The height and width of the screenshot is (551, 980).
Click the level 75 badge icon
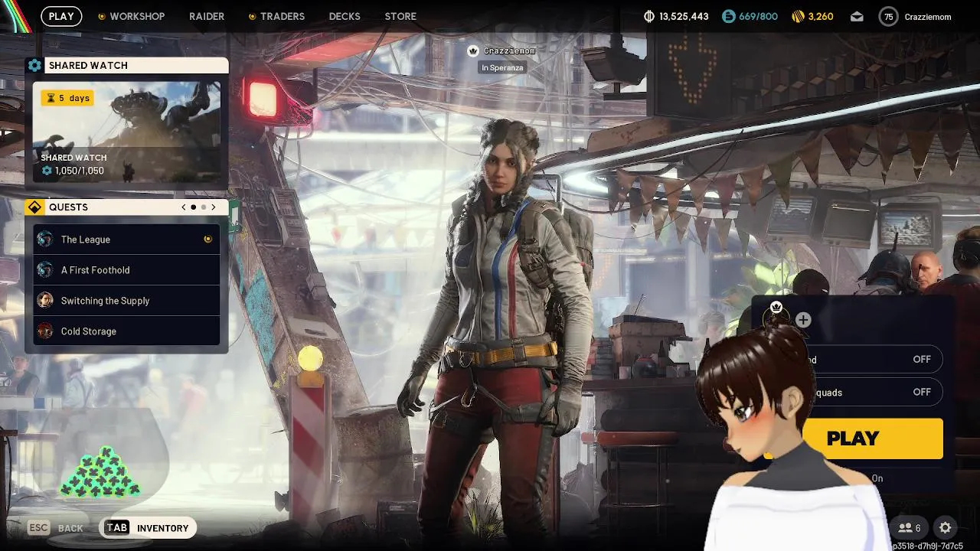tap(888, 16)
